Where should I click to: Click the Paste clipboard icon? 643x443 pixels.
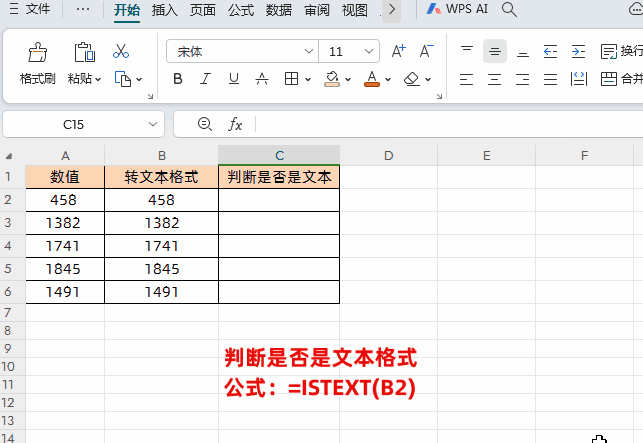pos(84,53)
